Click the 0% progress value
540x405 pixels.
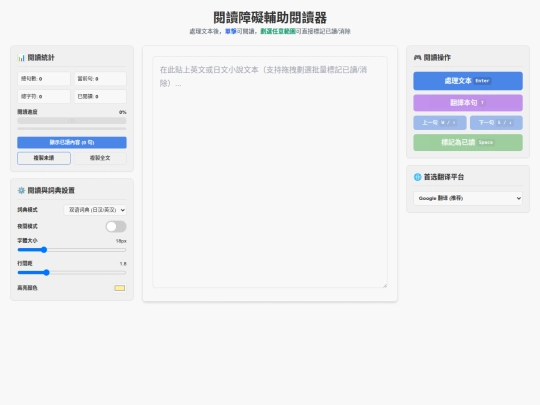pos(123,112)
